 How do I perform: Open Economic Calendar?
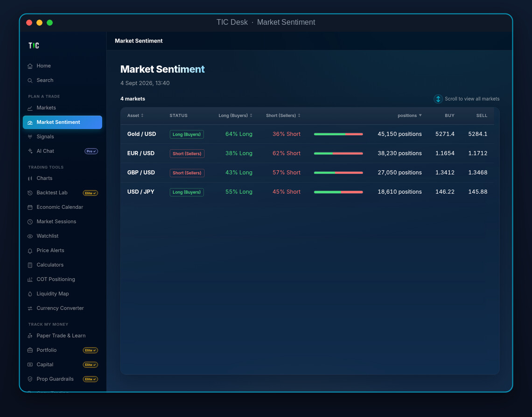click(x=63, y=207)
